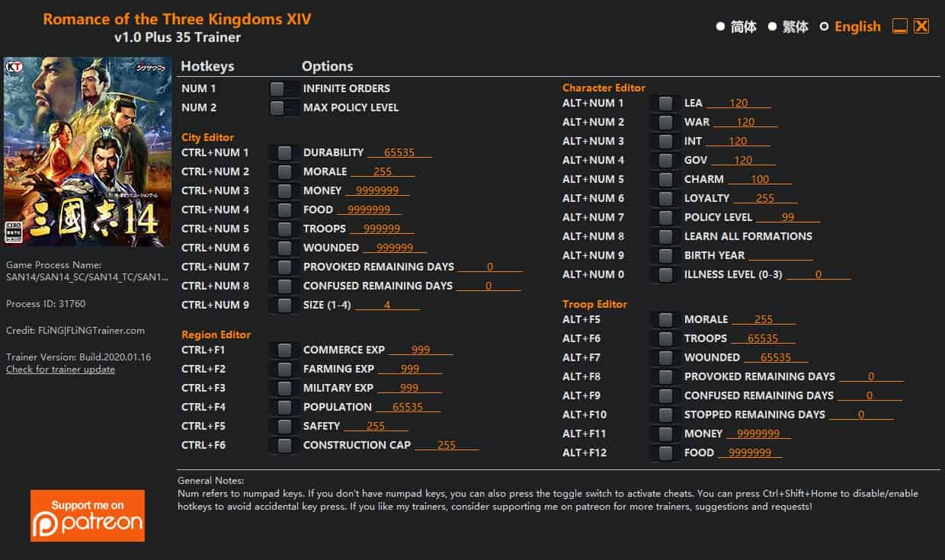Viewport: 945px width, 560px height.
Task: Edit the LEA value field
Action: [738, 103]
